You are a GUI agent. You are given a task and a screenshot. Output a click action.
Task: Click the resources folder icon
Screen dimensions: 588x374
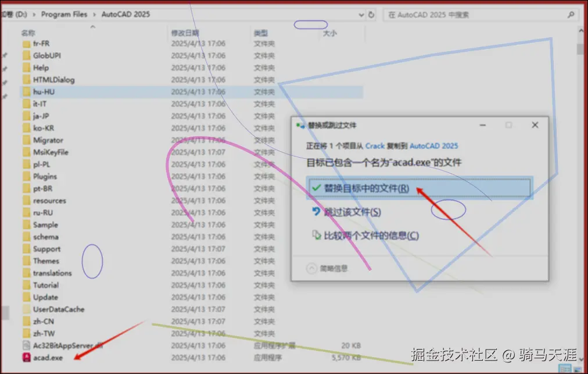[26, 201]
